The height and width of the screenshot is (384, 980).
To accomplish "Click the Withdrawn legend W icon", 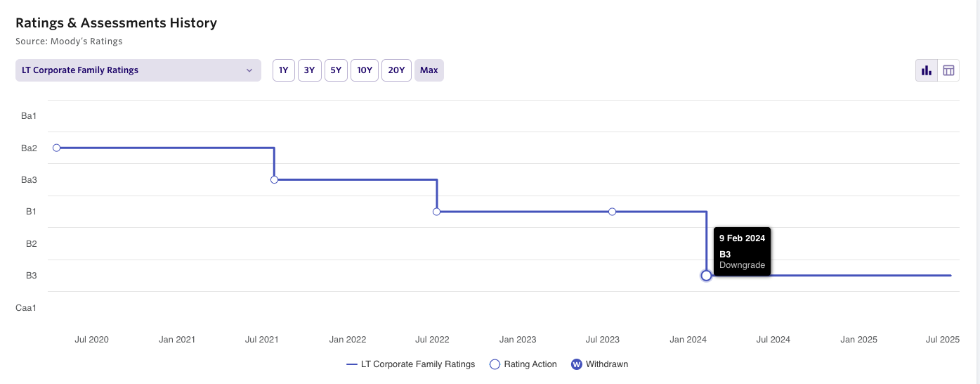I will tap(577, 364).
